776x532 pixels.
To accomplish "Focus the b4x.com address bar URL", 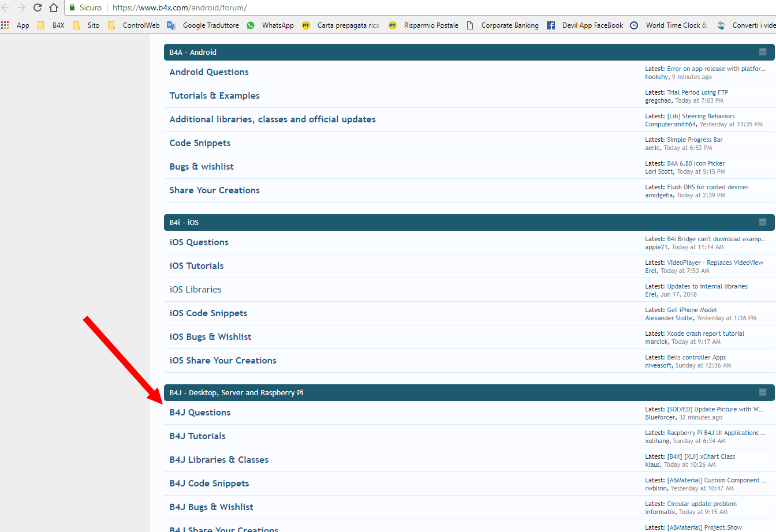I will (180, 8).
